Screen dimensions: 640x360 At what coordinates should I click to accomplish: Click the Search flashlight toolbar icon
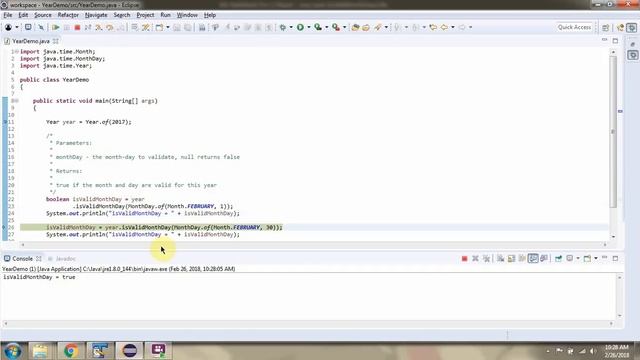(x=378, y=27)
